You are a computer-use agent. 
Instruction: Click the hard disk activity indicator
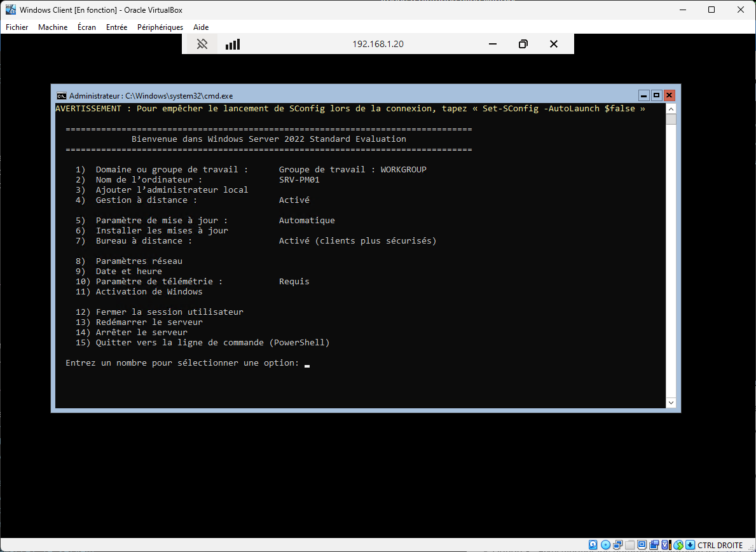pos(593,545)
